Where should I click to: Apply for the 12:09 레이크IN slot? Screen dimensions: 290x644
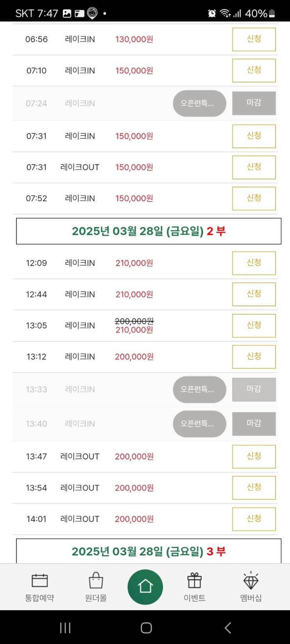coord(254,263)
